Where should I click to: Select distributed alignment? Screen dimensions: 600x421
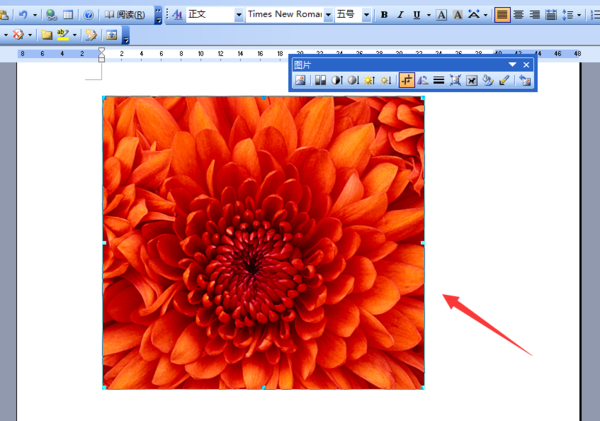551,15
